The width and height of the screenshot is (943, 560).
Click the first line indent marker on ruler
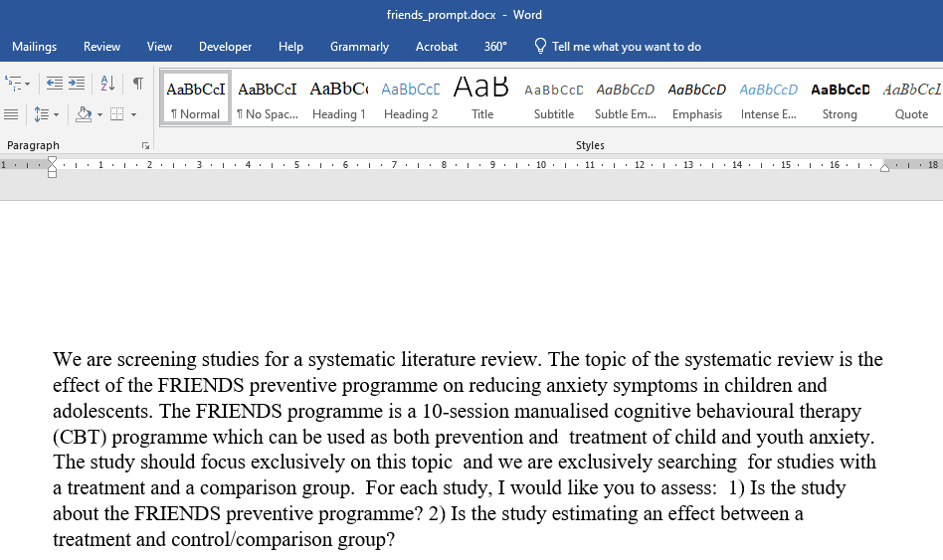coord(53,160)
